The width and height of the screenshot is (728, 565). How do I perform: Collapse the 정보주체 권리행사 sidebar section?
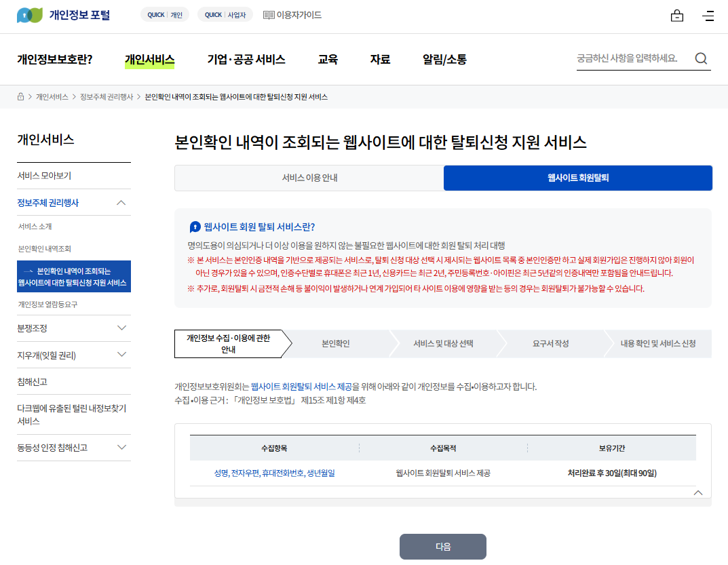click(x=121, y=202)
